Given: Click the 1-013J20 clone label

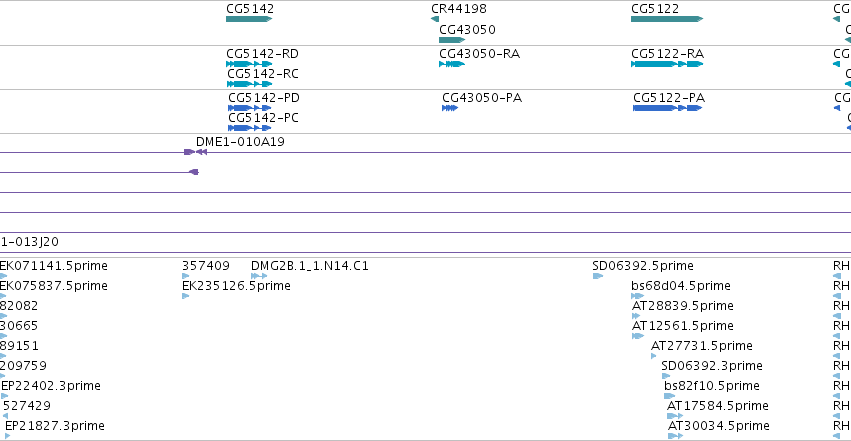Looking at the screenshot, I should [x=29, y=242].
